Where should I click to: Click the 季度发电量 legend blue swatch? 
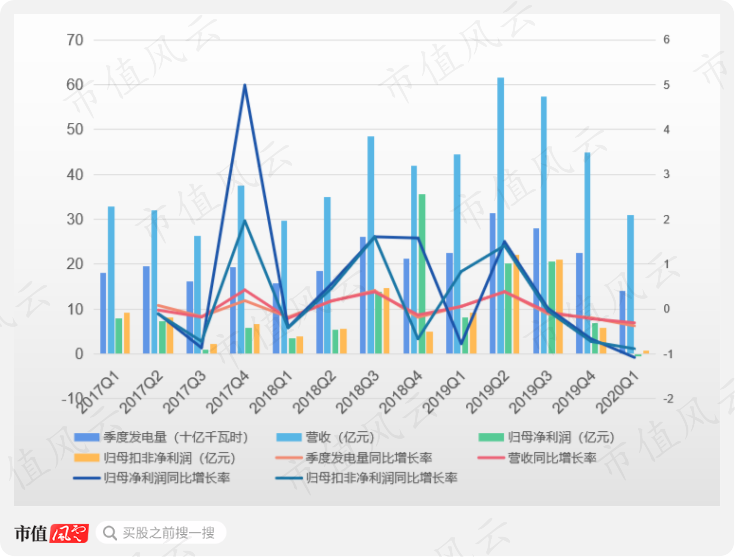pos(87,437)
